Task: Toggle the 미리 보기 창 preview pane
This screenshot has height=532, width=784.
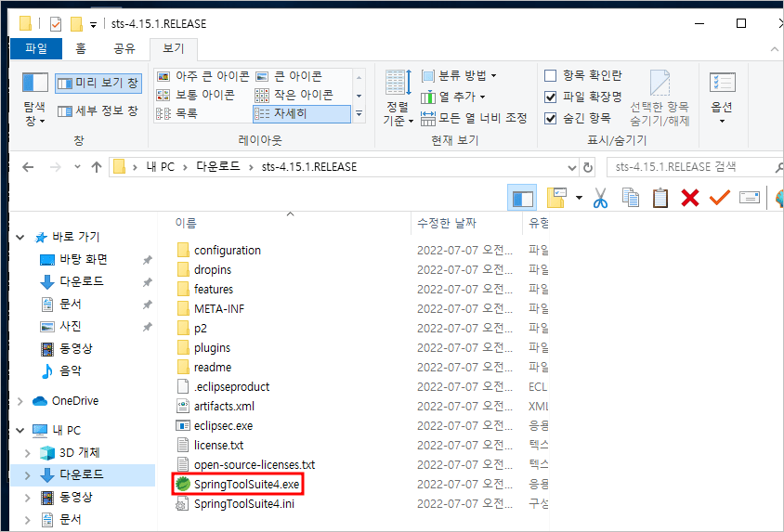Action: (98, 83)
